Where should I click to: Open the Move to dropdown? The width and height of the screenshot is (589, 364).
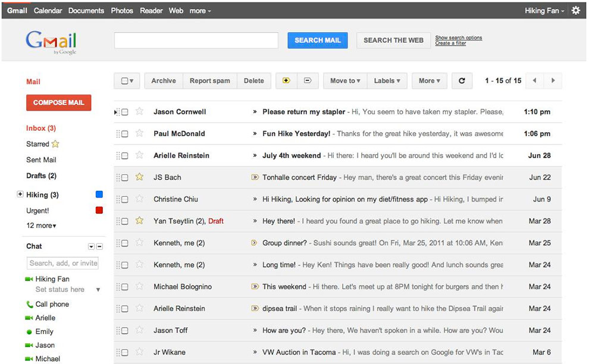tap(345, 81)
